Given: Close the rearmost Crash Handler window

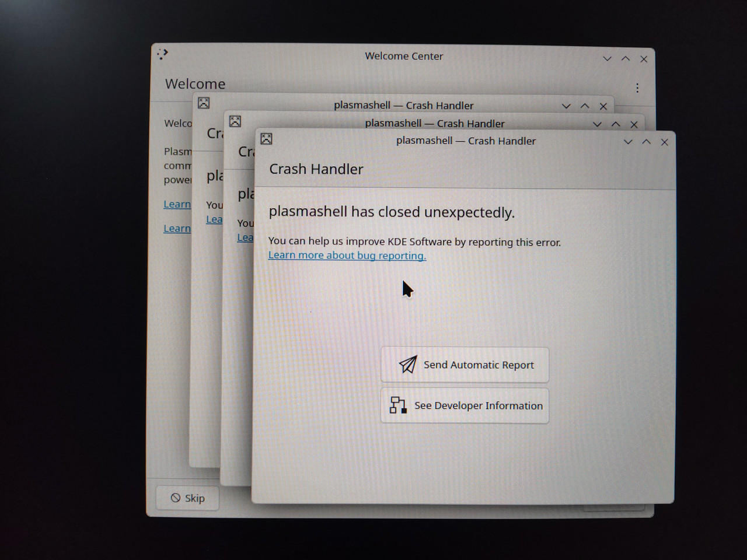Looking at the screenshot, I should 603,106.
